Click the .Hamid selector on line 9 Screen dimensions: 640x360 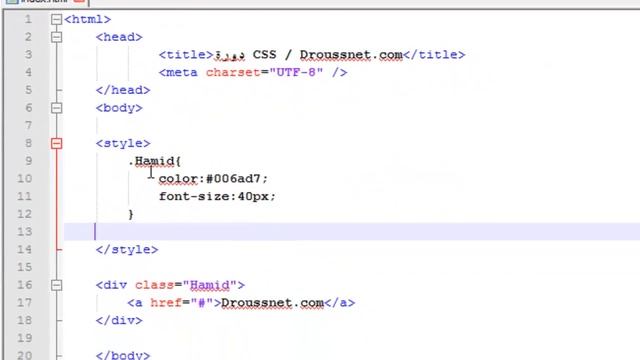tap(154, 161)
